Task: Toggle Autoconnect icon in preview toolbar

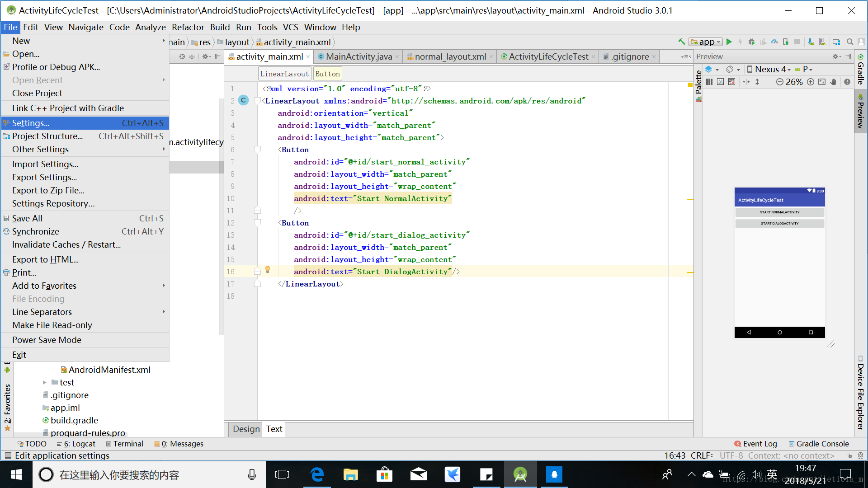Action: click(721, 82)
